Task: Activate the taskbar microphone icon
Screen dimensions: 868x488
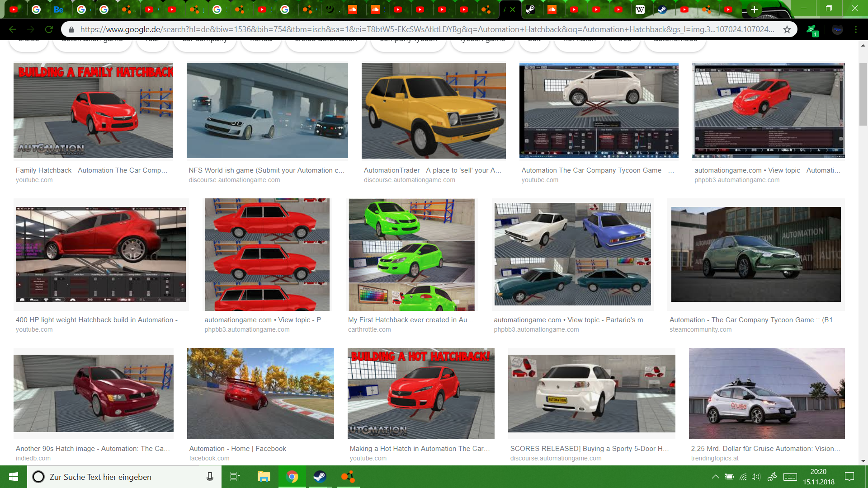Action: click(210, 477)
